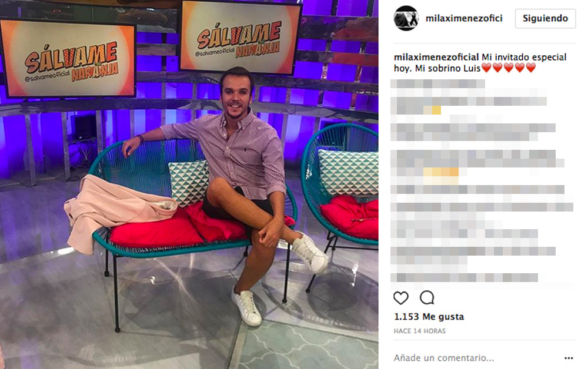Focus the Añade un comentario field
The width and height of the screenshot is (588, 369).
point(444,358)
